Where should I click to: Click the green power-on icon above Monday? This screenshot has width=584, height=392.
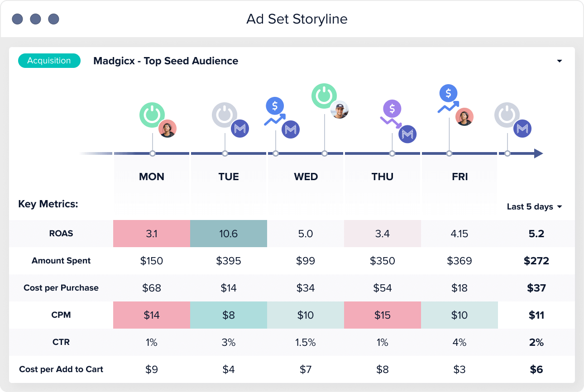point(152,115)
